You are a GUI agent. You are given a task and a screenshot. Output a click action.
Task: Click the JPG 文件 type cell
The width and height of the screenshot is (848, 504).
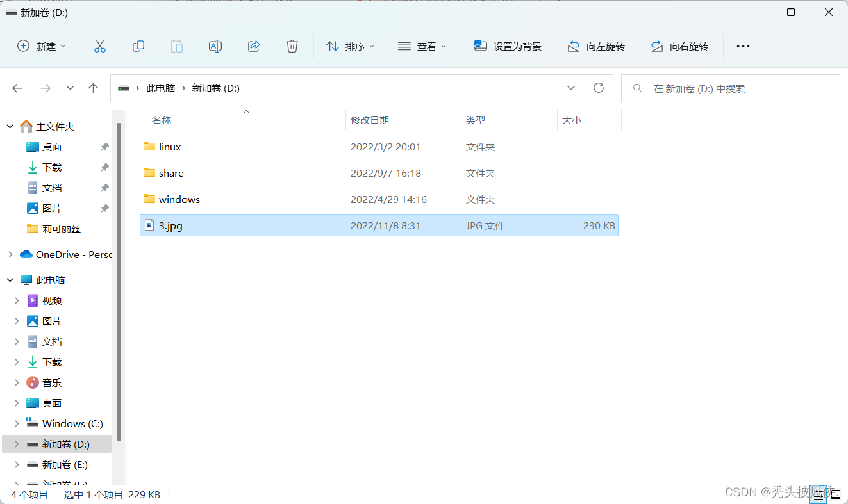(485, 225)
